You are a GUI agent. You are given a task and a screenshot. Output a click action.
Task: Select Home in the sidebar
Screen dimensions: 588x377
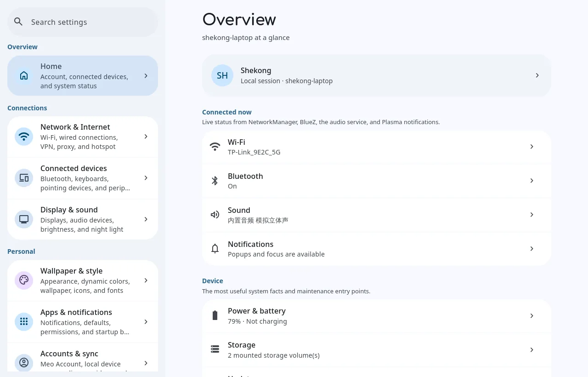point(83,76)
